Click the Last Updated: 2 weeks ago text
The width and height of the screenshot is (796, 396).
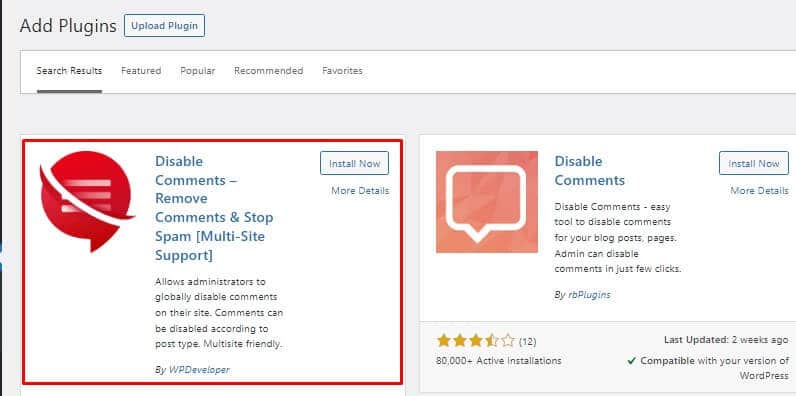[x=726, y=340]
